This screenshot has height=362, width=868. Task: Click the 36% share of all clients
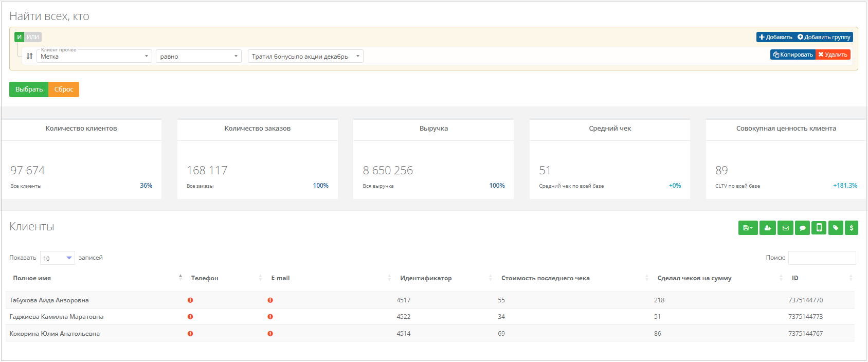pyautogui.click(x=146, y=186)
